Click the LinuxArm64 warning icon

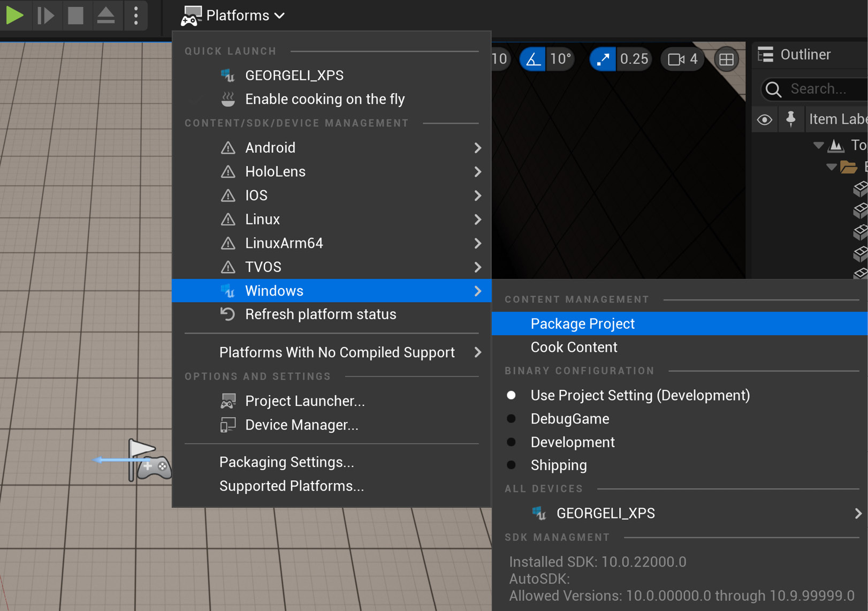[x=228, y=243]
